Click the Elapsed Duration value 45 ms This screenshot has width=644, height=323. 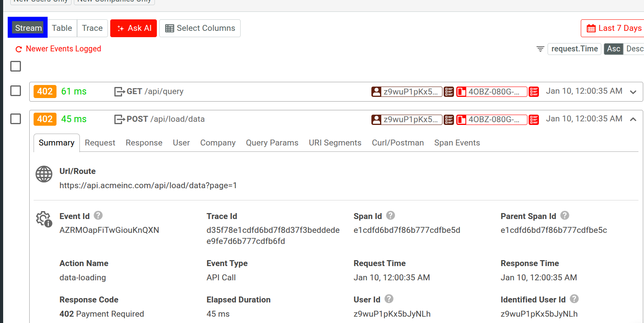click(x=218, y=314)
